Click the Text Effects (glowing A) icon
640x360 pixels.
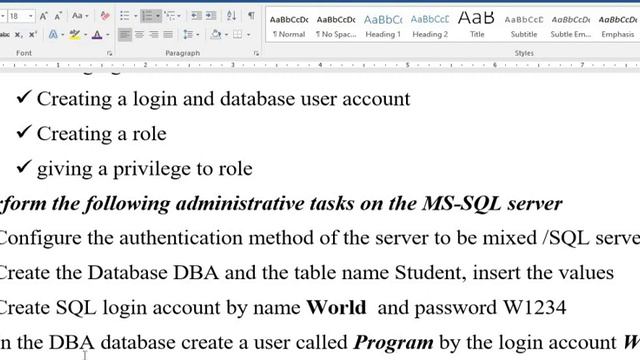click(53, 35)
